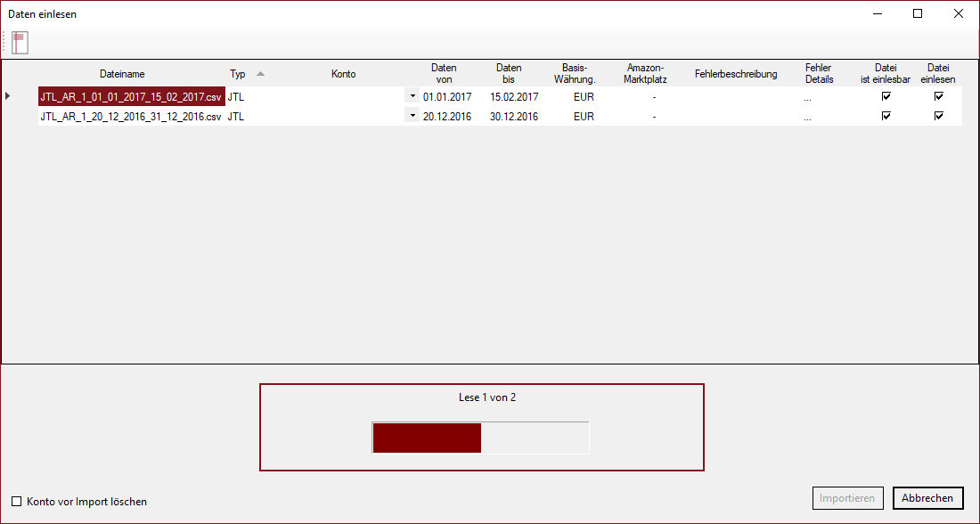Click the 'Daten von' column header
Image resolution: width=980 pixels, height=524 pixels.
tap(444, 74)
